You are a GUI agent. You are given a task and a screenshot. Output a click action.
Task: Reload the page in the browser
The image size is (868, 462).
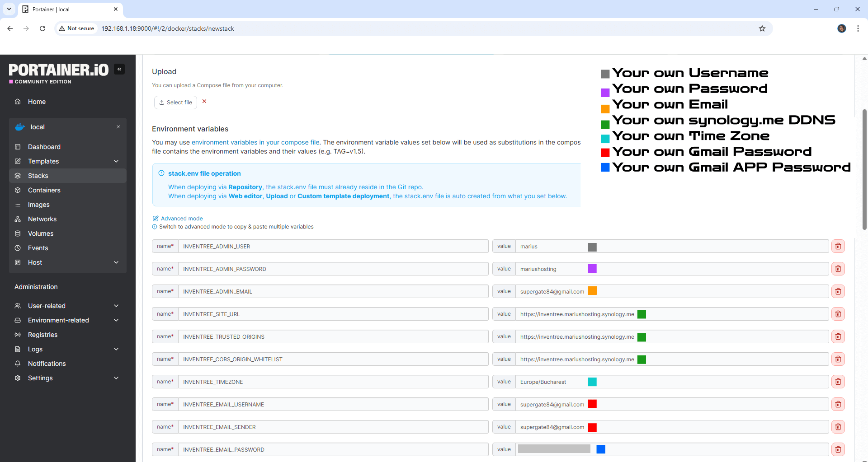(42, 28)
